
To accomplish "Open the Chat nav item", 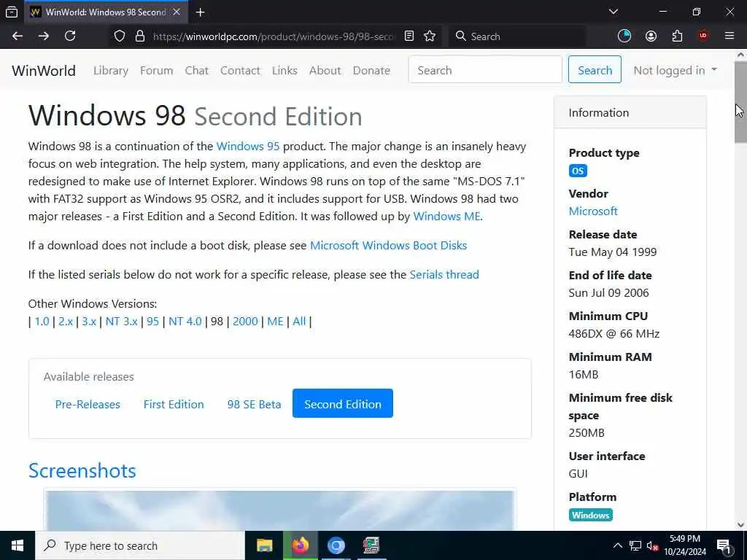I will [x=197, y=71].
